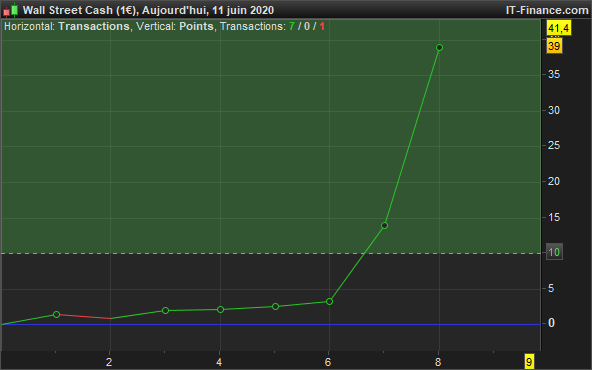Click the Vertical Points setting label
Viewport: 592px width, 370px height.
point(175,26)
